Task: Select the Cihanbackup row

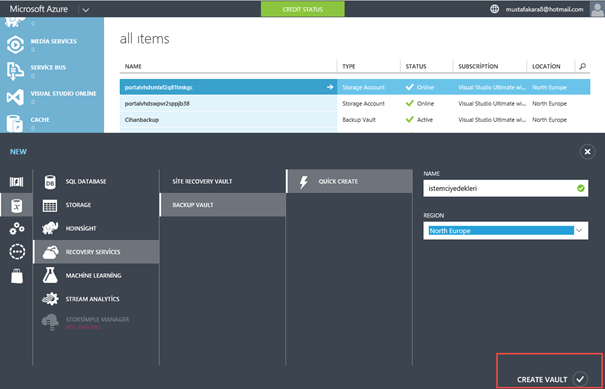Action: click(x=355, y=120)
